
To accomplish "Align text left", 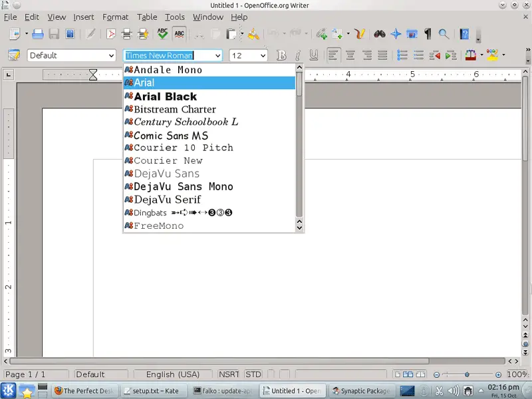I will click(x=333, y=55).
